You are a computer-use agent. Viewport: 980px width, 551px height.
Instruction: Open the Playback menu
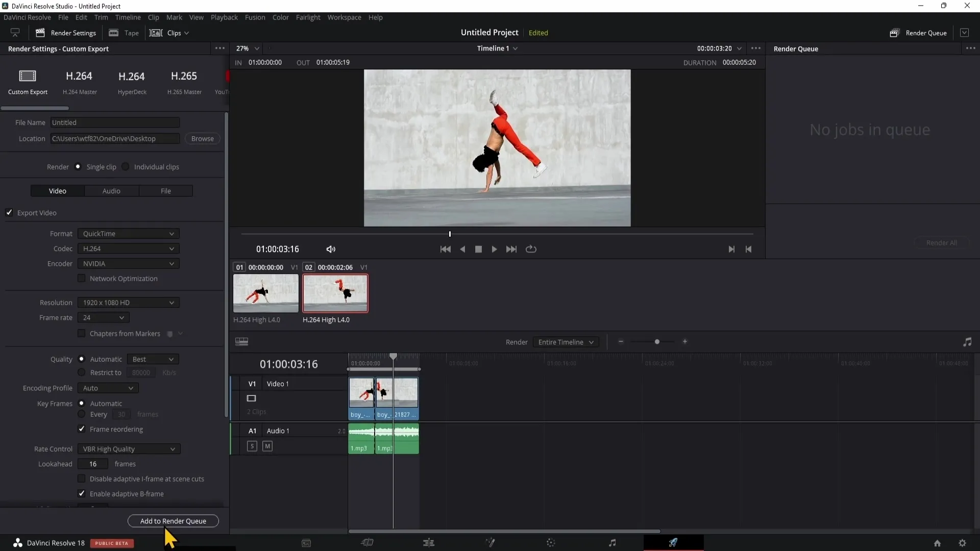point(224,17)
